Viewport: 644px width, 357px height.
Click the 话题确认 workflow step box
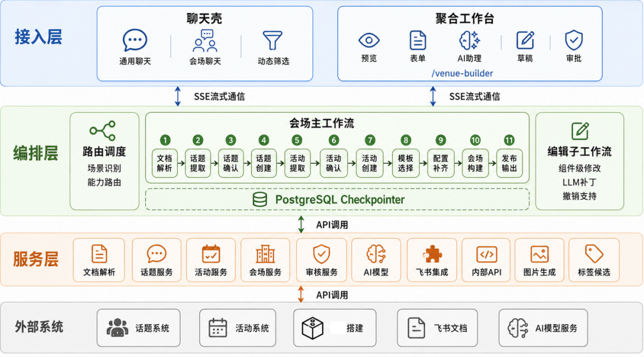pyautogui.click(x=230, y=163)
